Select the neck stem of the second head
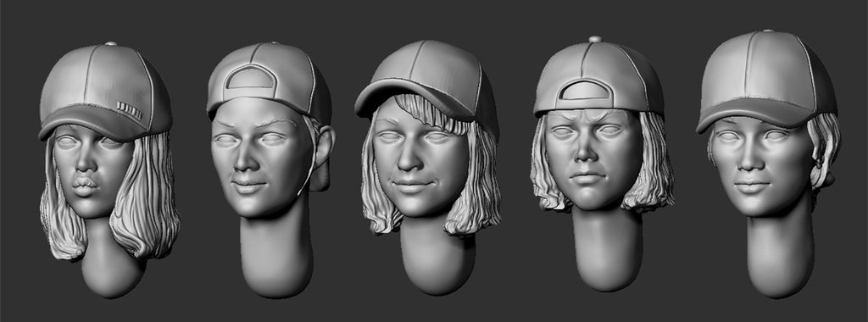The width and height of the screenshot is (868, 322). coord(275,249)
